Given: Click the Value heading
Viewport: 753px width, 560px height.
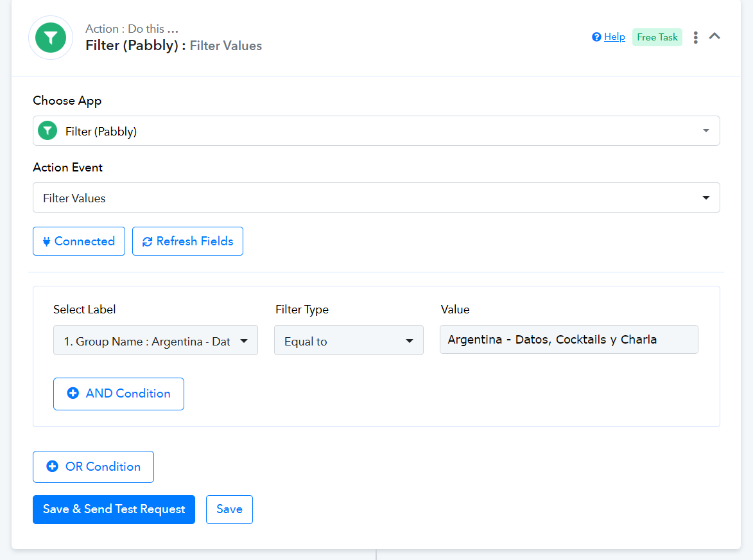Looking at the screenshot, I should point(454,310).
